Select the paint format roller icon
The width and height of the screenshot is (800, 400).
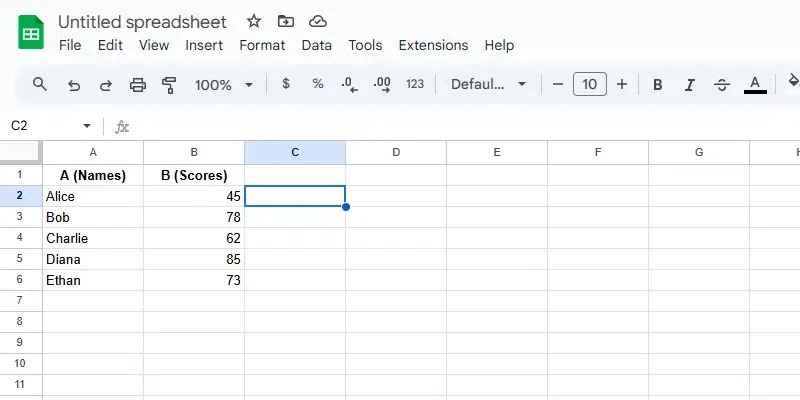click(x=169, y=84)
